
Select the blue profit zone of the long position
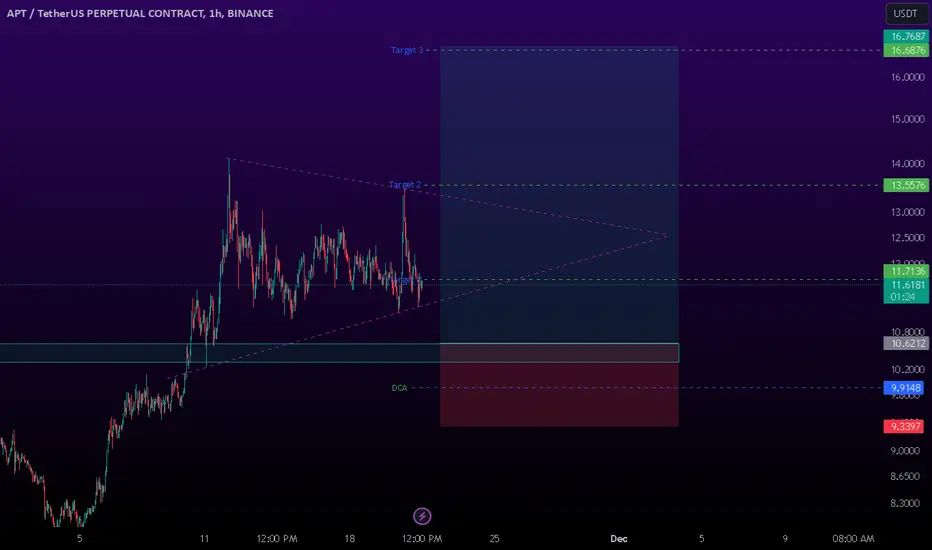(559, 195)
